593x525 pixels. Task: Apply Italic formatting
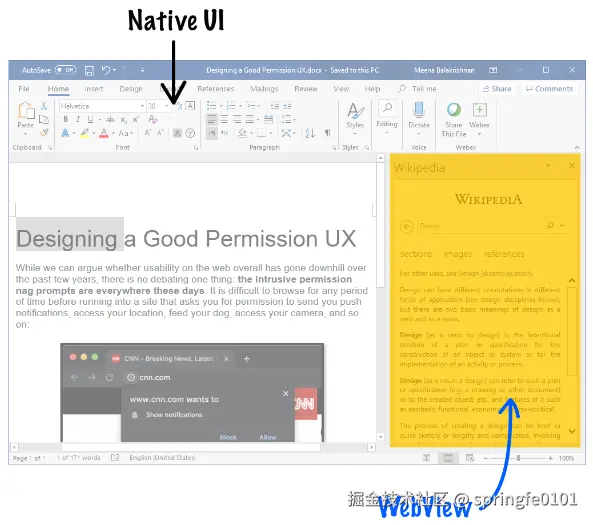pyautogui.click(x=78, y=119)
